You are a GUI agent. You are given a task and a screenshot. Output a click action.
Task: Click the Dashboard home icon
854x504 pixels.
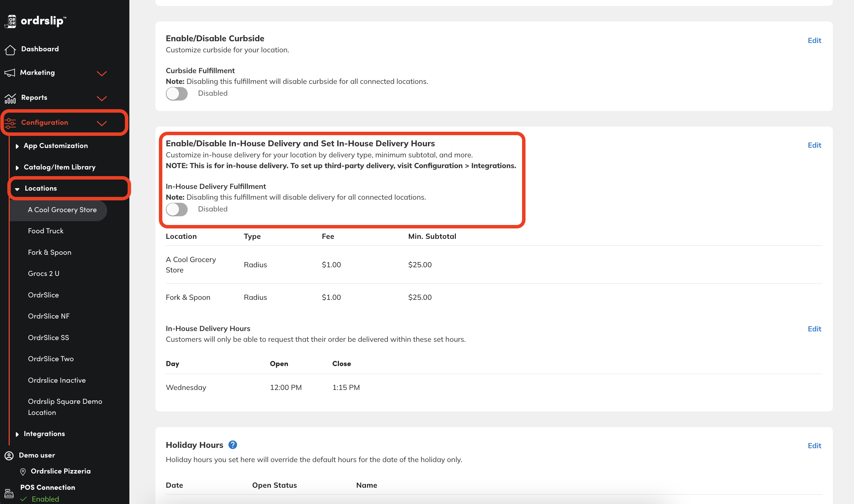[x=10, y=50]
